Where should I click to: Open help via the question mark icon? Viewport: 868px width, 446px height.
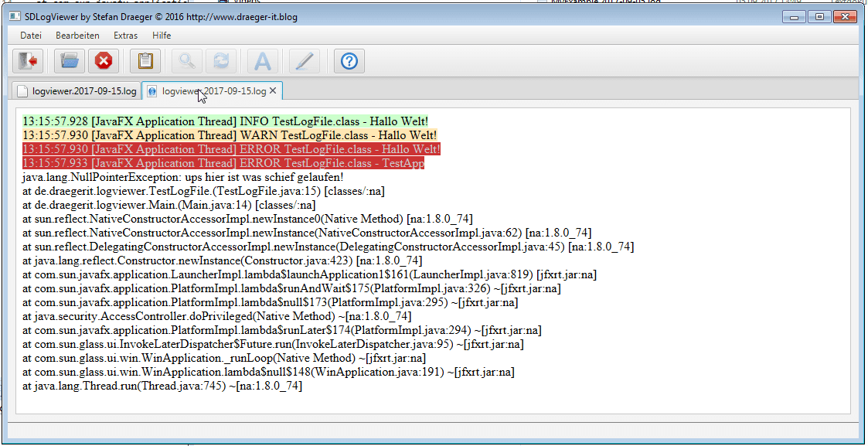coord(349,60)
